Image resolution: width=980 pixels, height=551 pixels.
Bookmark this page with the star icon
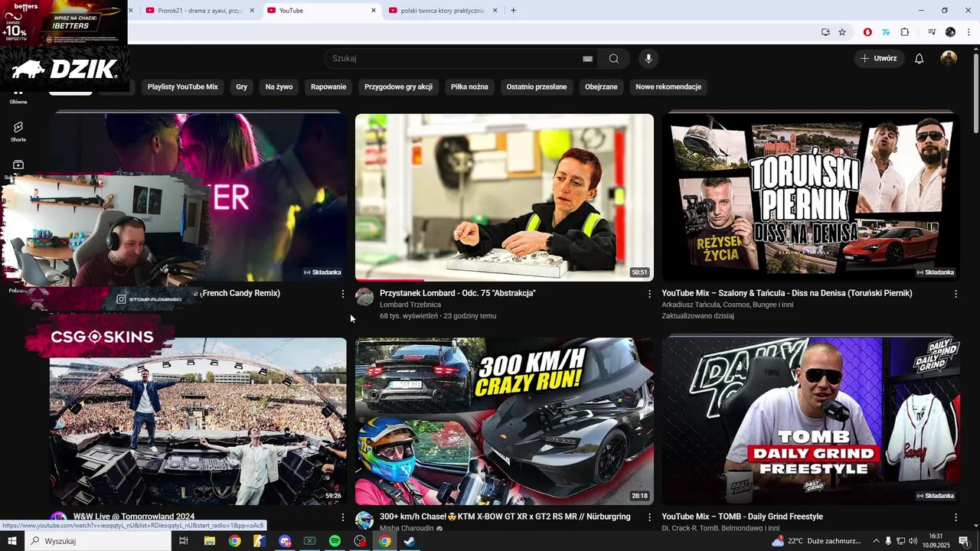coord(842,32)
